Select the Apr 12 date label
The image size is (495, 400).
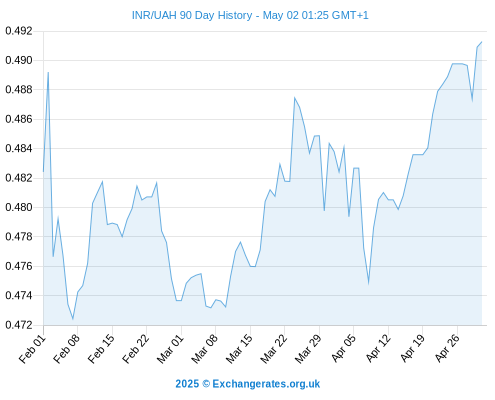pyautogui.click(x=378, y=349)
